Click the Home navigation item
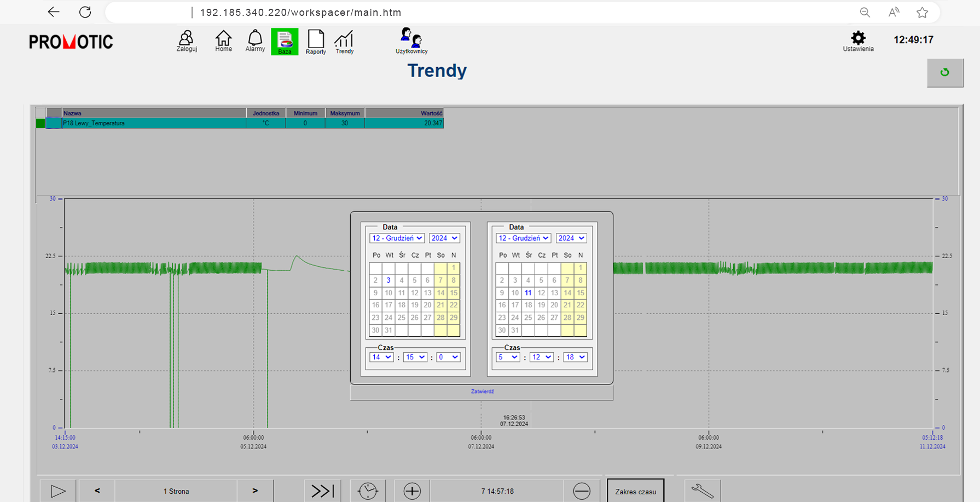This screenshot has width=980, height=502. click(x=223, y=41)
